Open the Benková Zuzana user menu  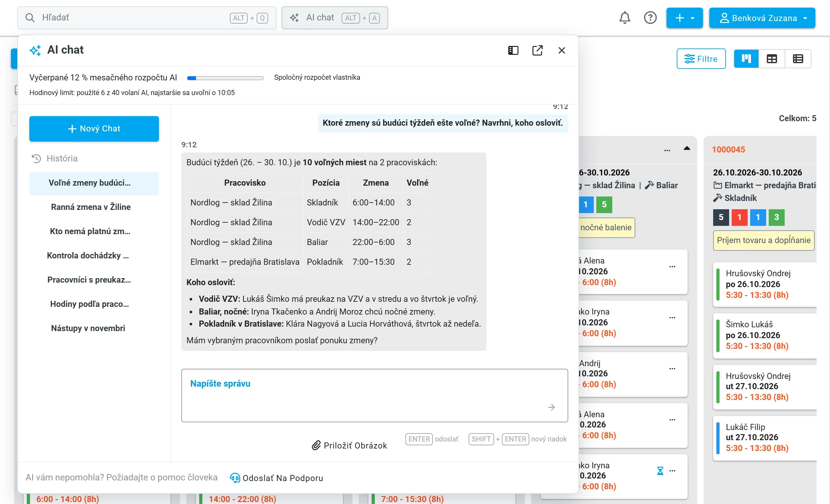[762, 18]
